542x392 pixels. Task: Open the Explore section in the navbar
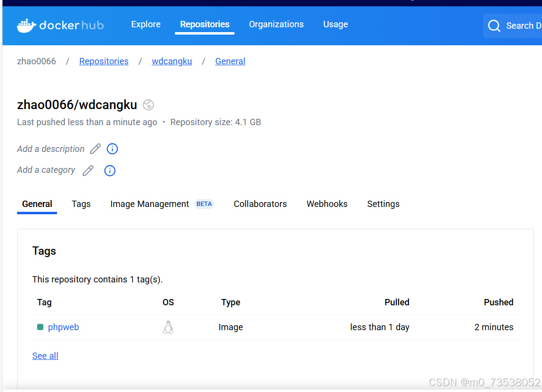coord(146,24)
